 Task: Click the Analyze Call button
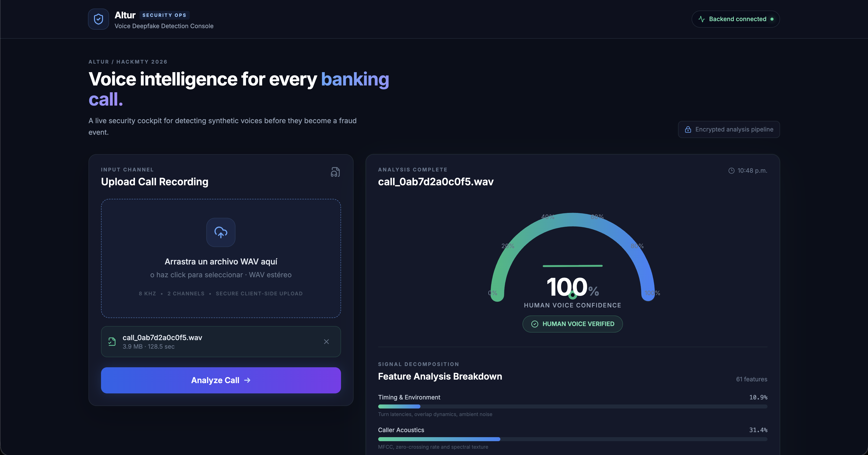(221, 380)
